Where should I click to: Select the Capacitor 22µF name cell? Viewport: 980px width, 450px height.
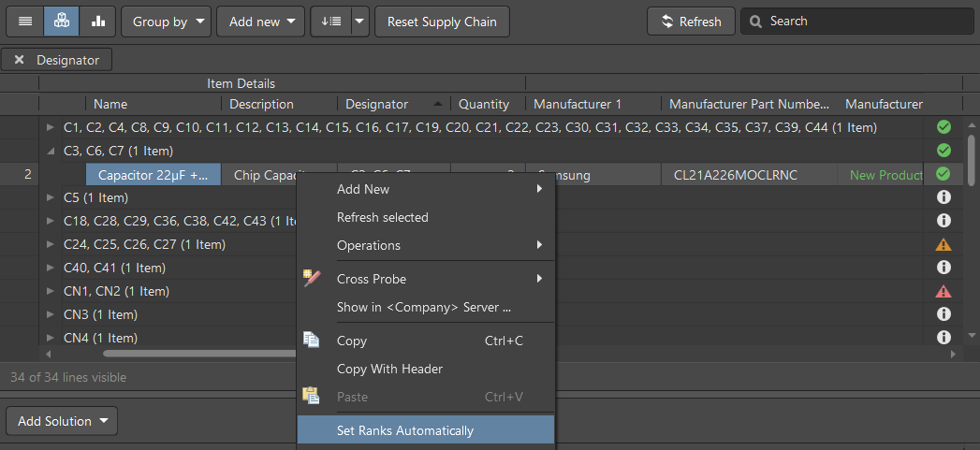154,175
